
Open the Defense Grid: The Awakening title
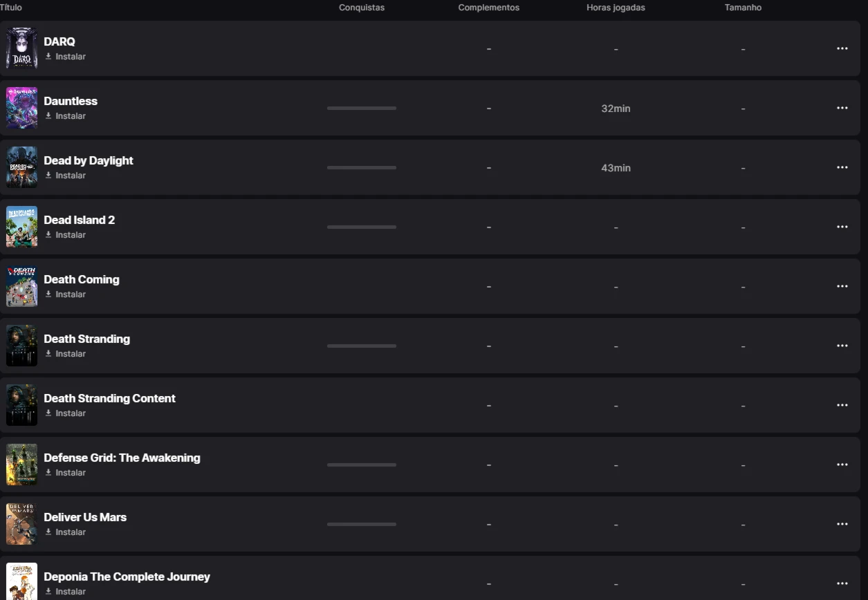122,458
